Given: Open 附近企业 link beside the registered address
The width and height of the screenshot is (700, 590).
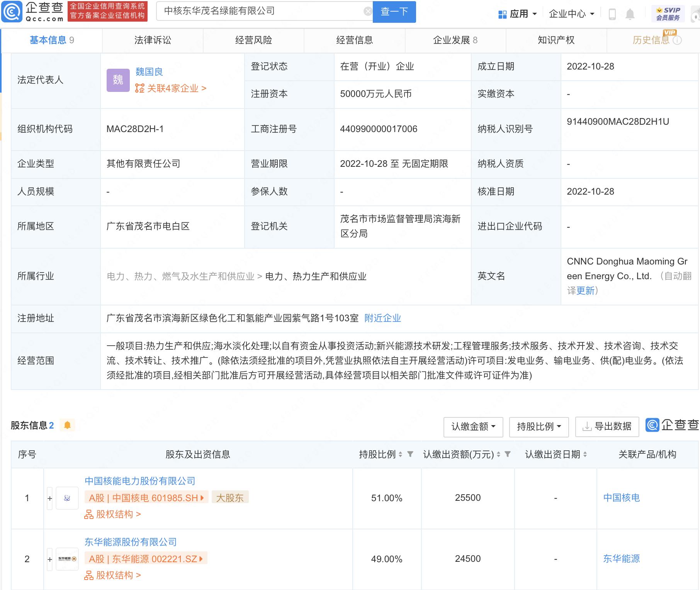Looking at the screenshot, I should [x=382, y=318].
